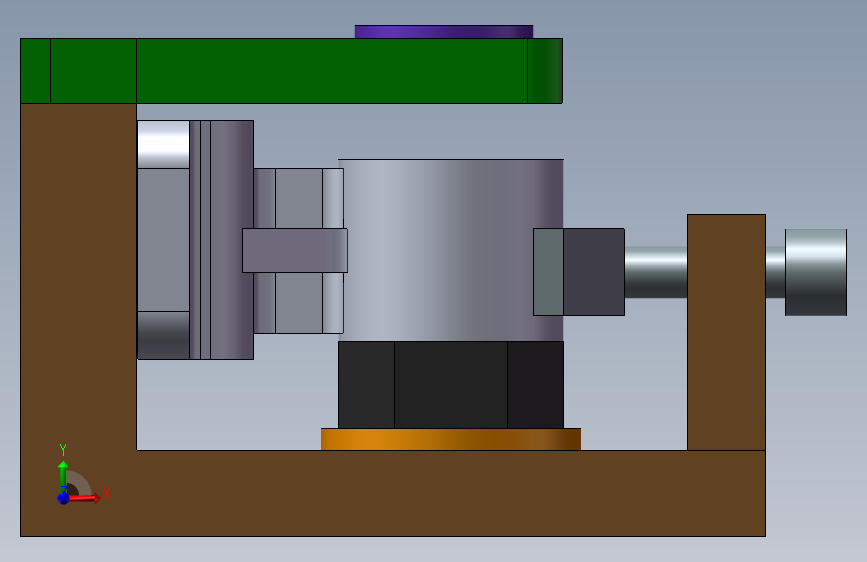
Task: Select the black block beneath the gray cylinder
Action: click(x=451, y=384)
